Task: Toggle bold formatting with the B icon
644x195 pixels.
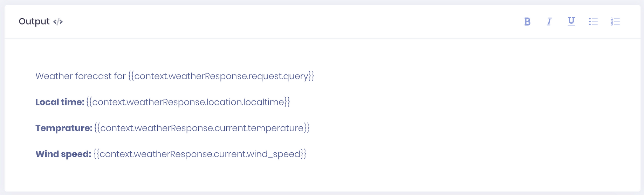Action: click(x=527, y=22)
